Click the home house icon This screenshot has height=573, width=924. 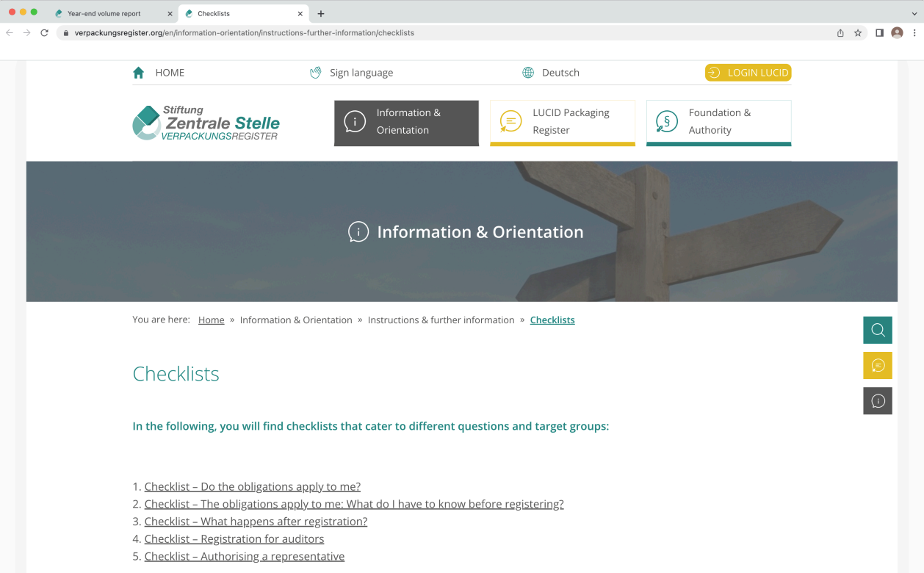[x=138, y=73]
